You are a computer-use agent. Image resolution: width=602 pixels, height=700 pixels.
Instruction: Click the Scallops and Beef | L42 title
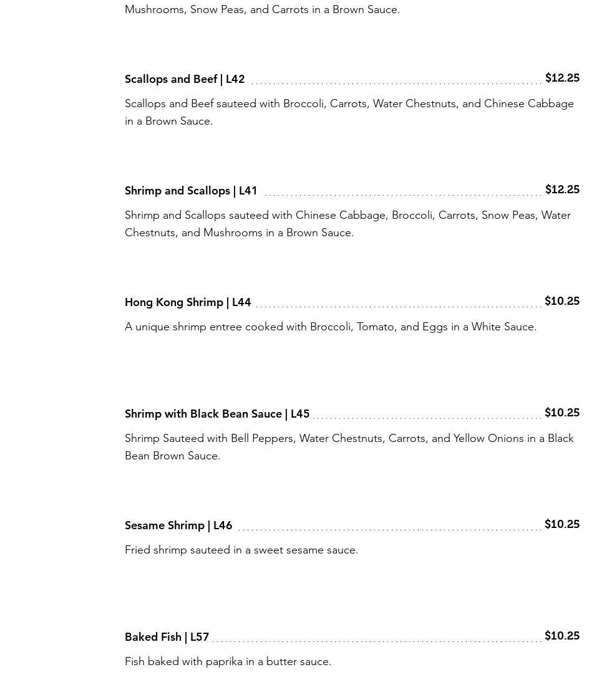coord(185,79)
